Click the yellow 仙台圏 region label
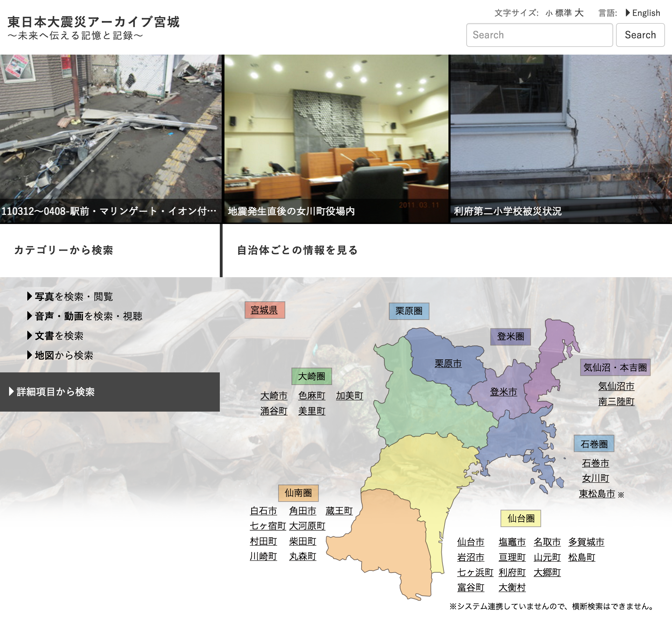This screenshot has width=672, height=623. tap(521, 518)
